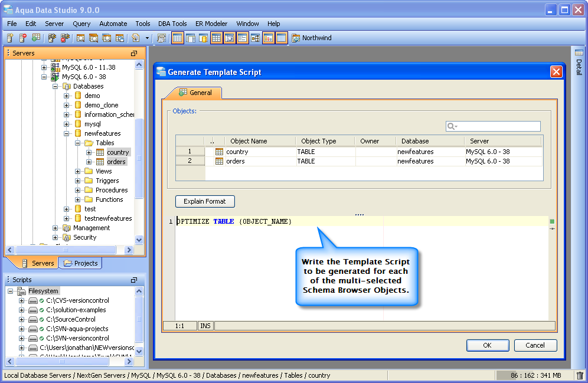Click the register server toolbar icon
This screenshot has height=383, width=588.
pyautogui.click(x=10, y=38)
